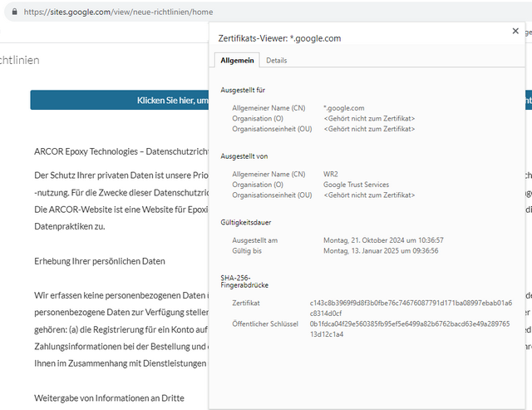Click the sites.google.com URL in address bar
The width and height of the screenshot is (532, 410).
pos(118,12)
